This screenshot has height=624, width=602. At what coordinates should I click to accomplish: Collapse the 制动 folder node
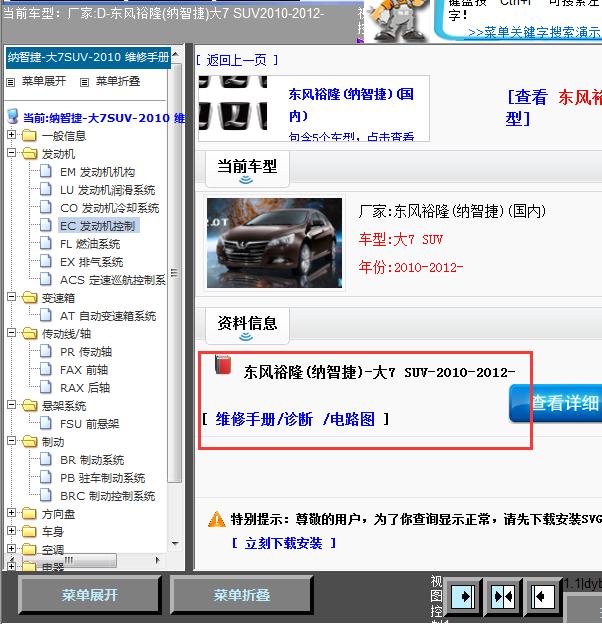click(x=12, y=441)
